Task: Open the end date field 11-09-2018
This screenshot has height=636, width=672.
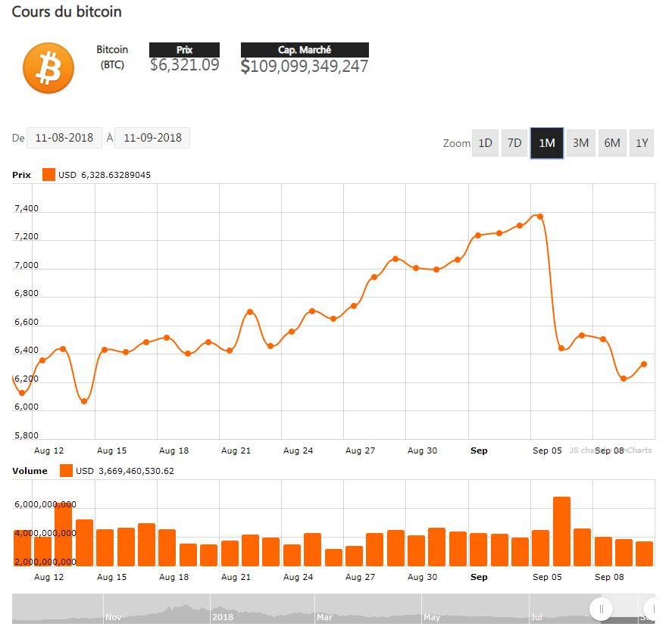Action: (152, 138)
